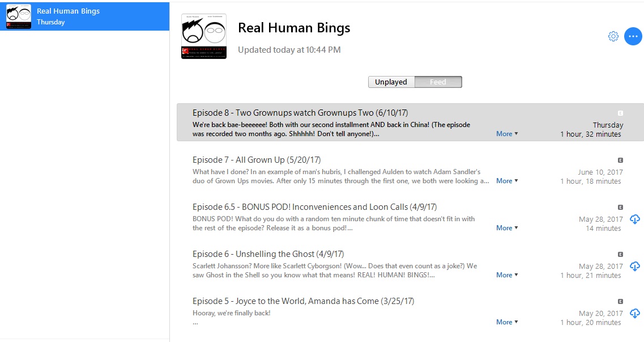The image size is (644, 342).
Task: Click the explicit badge on Episode 6.5
Action: 620,207
